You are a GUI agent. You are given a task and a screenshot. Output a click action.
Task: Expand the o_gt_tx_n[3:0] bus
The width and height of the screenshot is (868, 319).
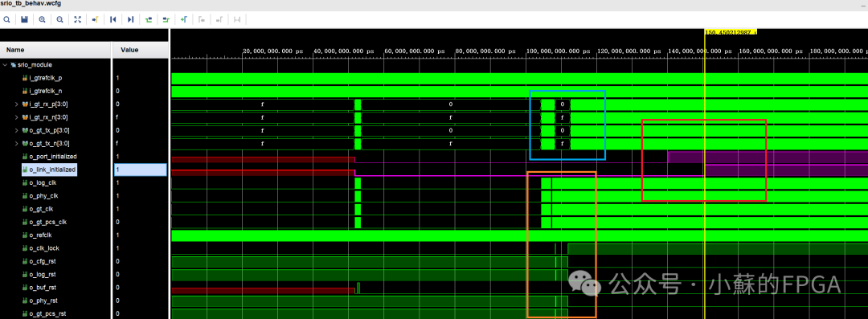pos(16,144)
